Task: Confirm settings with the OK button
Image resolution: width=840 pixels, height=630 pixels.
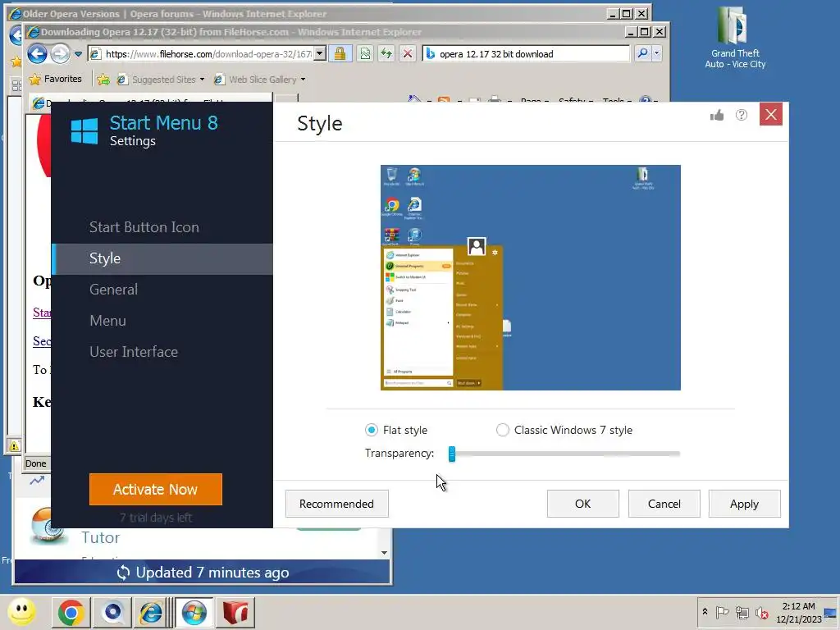Action: pos(583,504)
